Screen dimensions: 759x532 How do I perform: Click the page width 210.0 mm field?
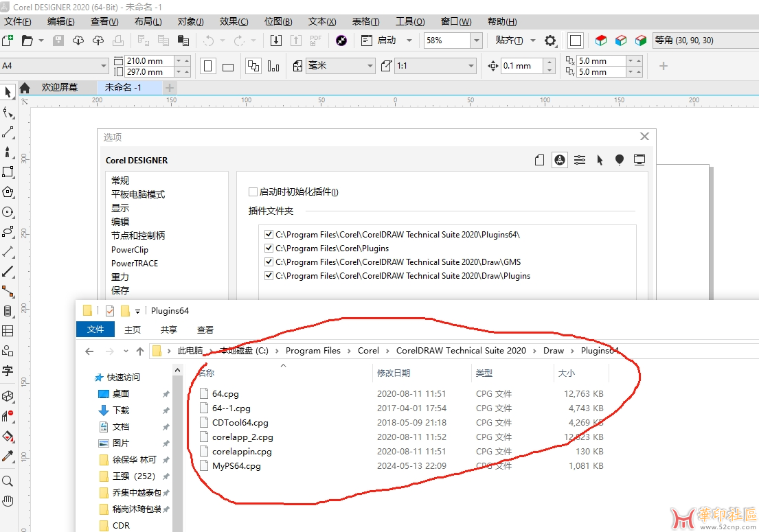tap(149, 61)
